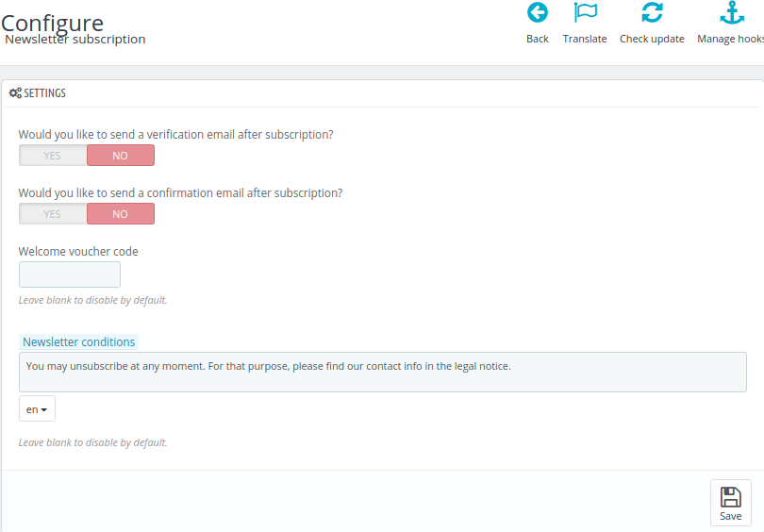The image size is (764, 532).
Task: Open the en language dropdown
Action: pos(37,408)
